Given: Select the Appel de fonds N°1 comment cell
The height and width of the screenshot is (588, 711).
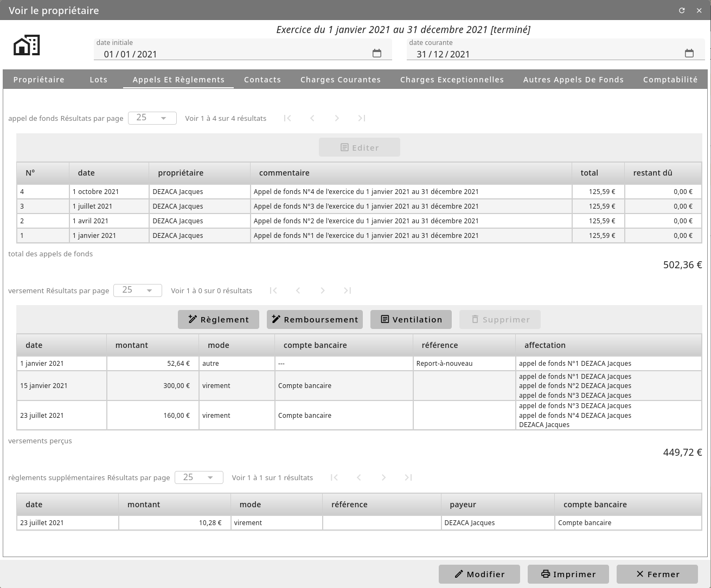Looking at the screenshot, I should 411,235.
